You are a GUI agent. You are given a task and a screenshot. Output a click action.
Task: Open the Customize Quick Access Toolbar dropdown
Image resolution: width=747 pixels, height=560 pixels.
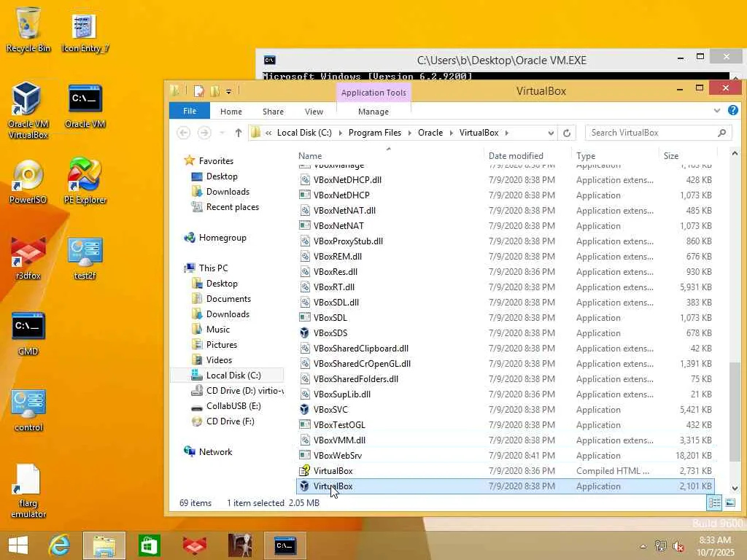click(228, 91)
